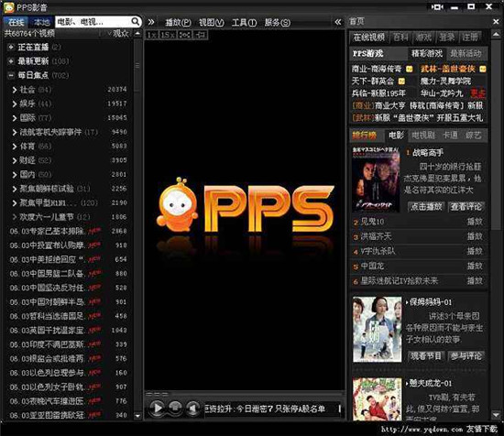The height and width of the screenshot is (436, 504).
Task: Toggle fullscreen video size icon
Action: (x=184, y=35)
